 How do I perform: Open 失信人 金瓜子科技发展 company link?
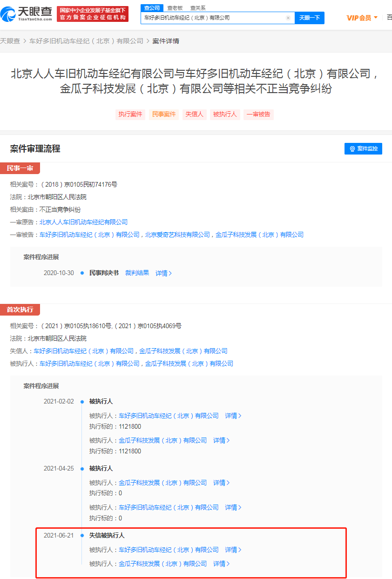tap(183, 351)
